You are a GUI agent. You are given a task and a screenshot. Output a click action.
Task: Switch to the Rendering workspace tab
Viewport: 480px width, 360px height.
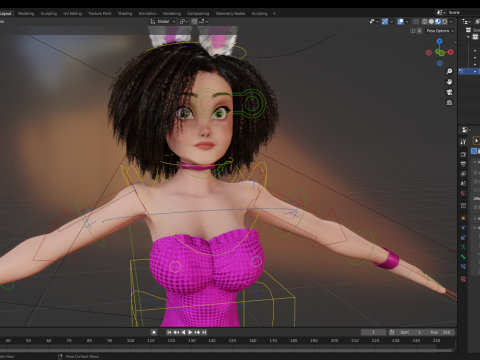(x=172, y=14)
